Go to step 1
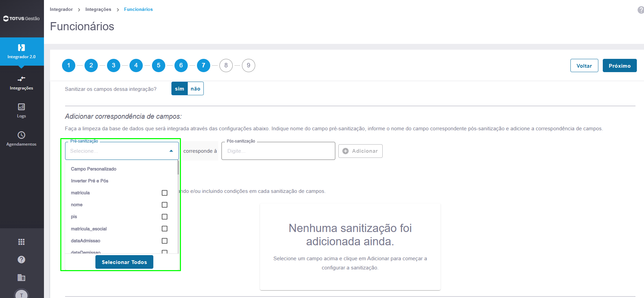This screenshot has height=298, width=644. 68,65
